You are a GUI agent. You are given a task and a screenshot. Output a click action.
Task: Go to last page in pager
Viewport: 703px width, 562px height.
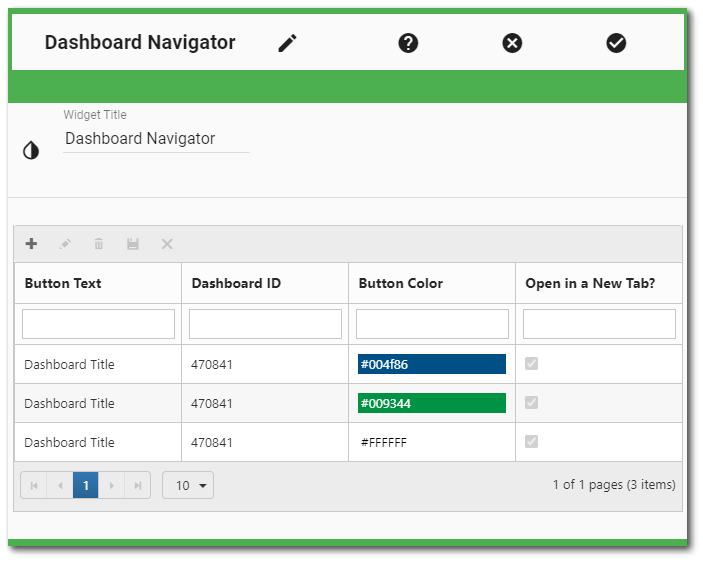click(138, 485)
